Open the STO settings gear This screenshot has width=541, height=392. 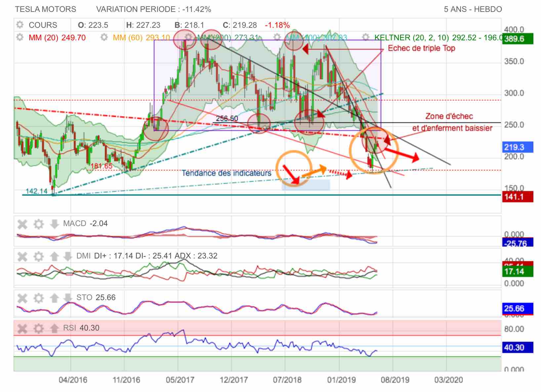click(39, 298)
